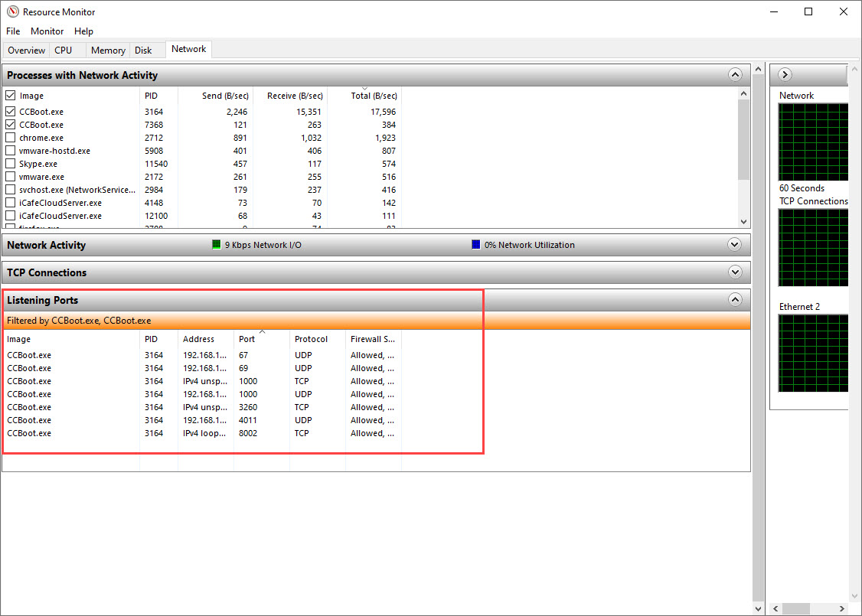
Task: Open the File menu
Action: [13, 31]
